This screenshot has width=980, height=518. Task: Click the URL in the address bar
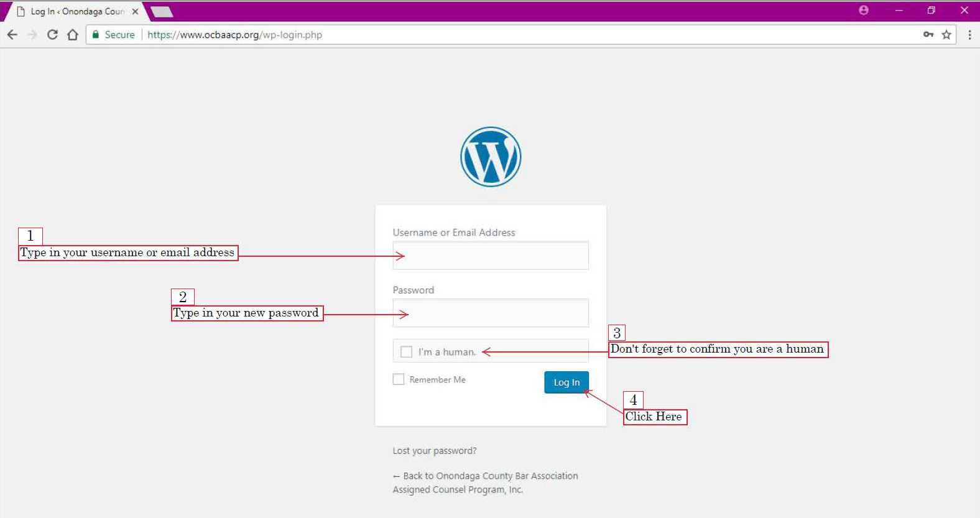[x=234, y=35]
